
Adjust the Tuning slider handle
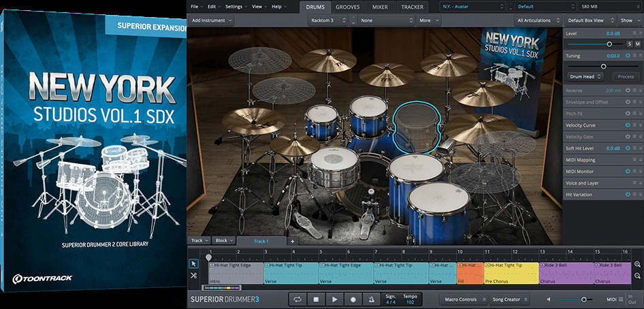point(603,66)
